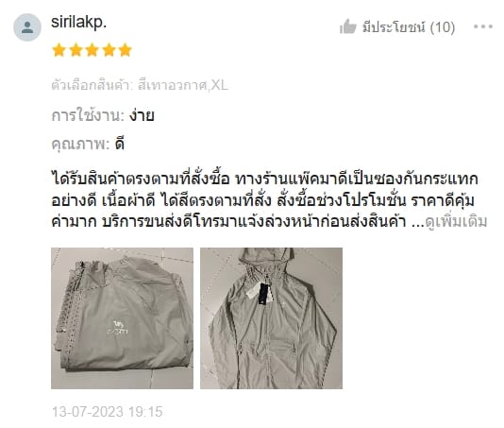Click the username sirilakp.
The height and width of the screenshot is (428, 504).
(78, 23)
